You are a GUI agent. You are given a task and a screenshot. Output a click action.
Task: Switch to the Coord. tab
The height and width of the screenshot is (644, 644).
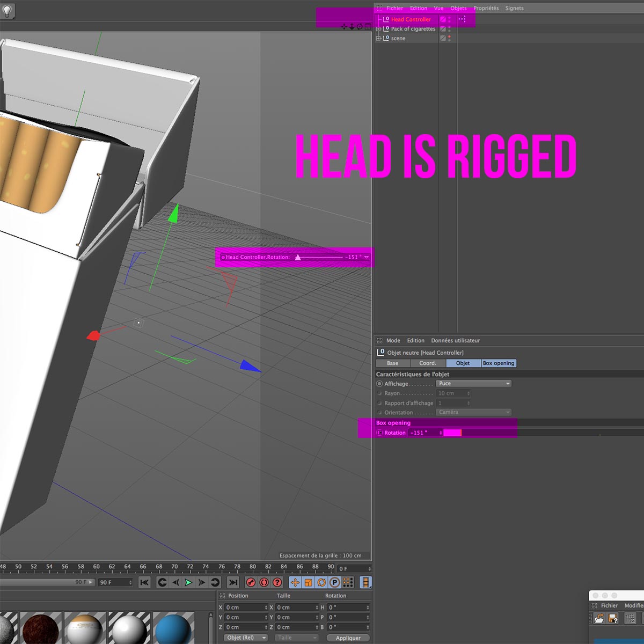[428, 363]
